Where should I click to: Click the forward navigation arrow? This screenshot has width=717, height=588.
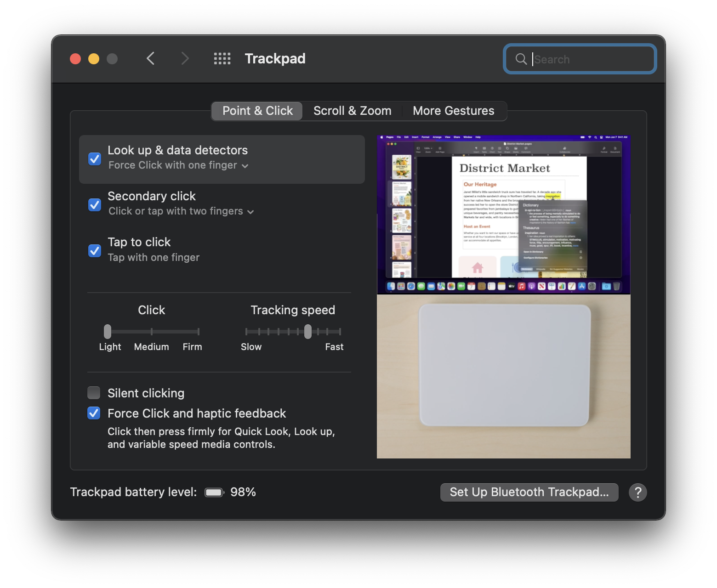[185, 59]
